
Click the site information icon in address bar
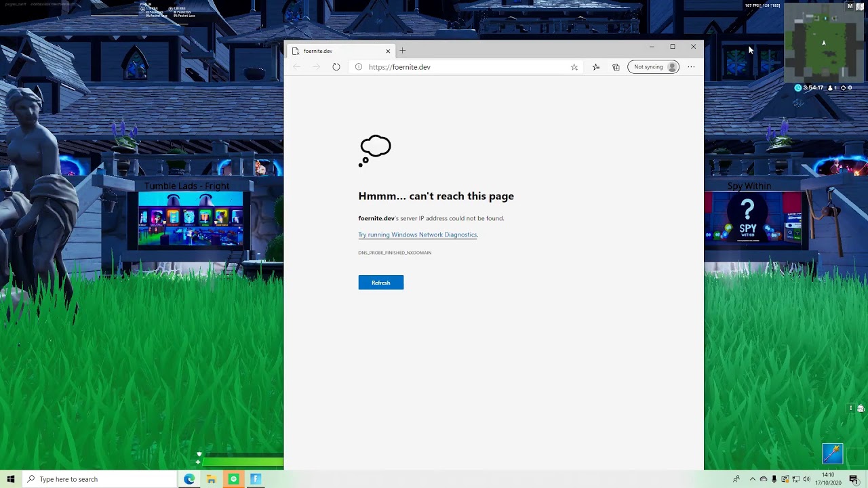coord(359,67)
